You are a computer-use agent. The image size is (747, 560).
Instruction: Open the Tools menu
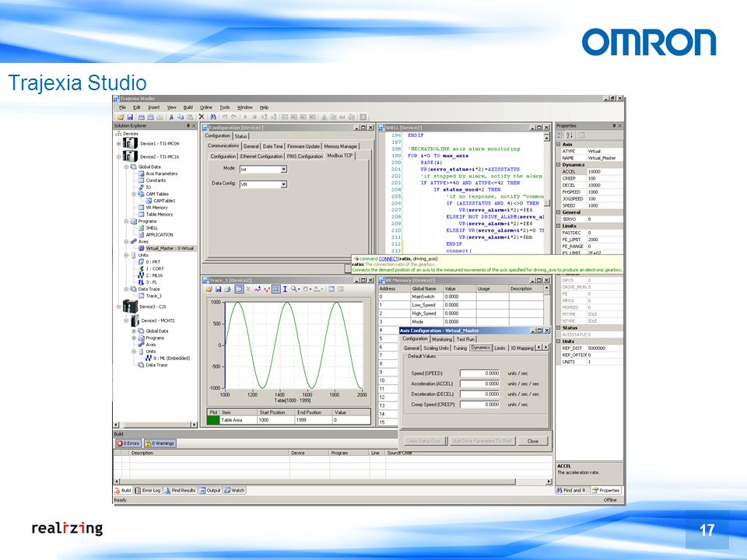[x=225, y=107]
